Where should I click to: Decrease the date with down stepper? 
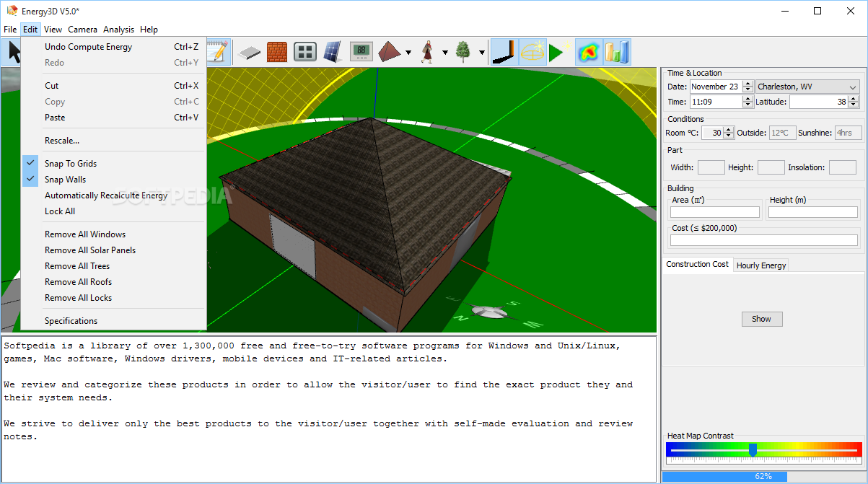748,90
